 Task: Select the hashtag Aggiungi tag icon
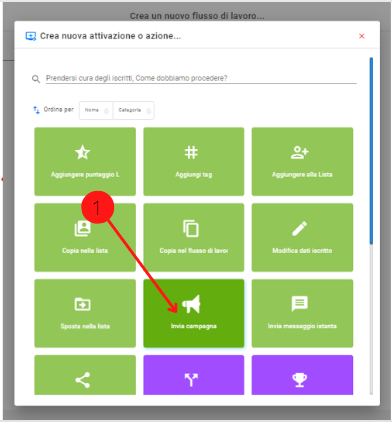pyautogui.click(x=191, y=153)
